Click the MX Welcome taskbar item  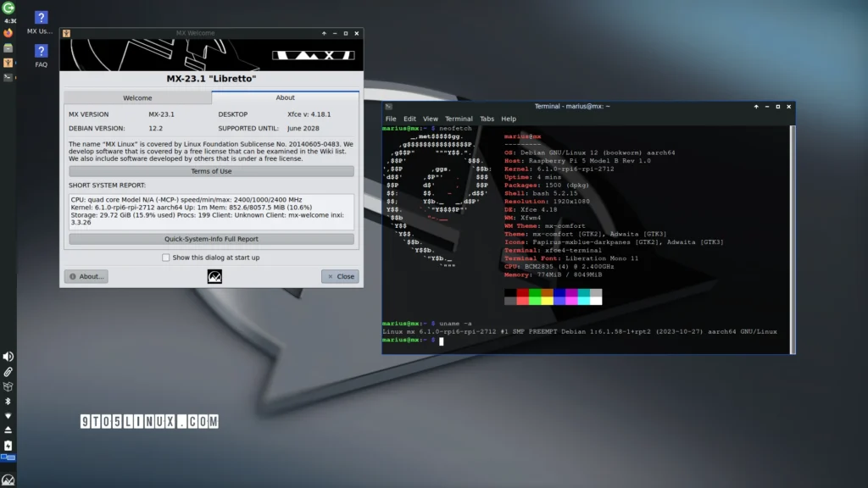click(x=8, y=63)
